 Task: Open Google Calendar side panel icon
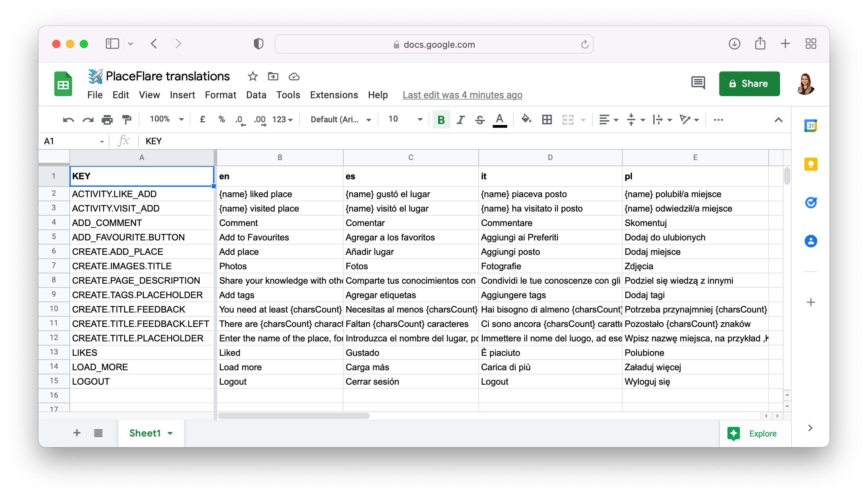click(811, 126)
